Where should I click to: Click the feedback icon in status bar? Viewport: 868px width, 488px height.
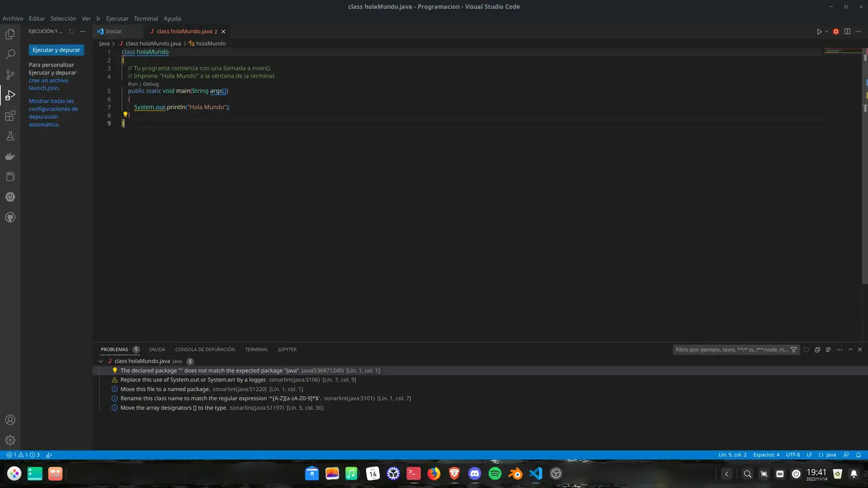pos(846,455)
